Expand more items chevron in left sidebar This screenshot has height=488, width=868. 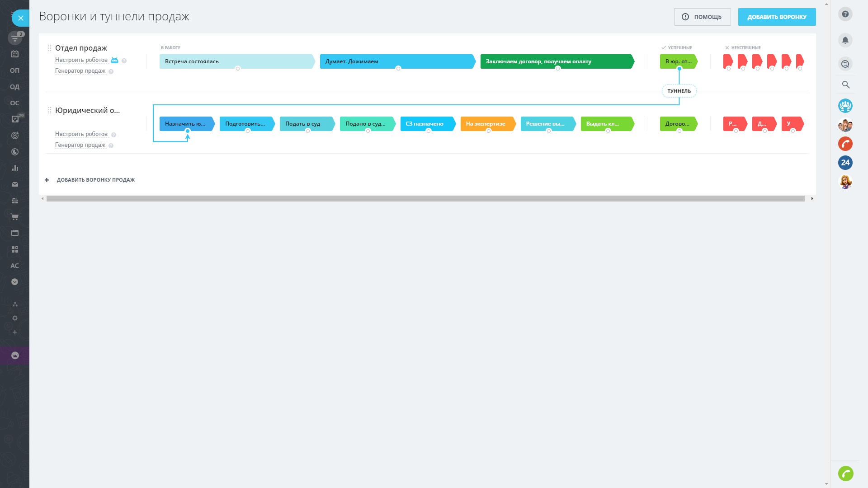[x=14, y=282]
